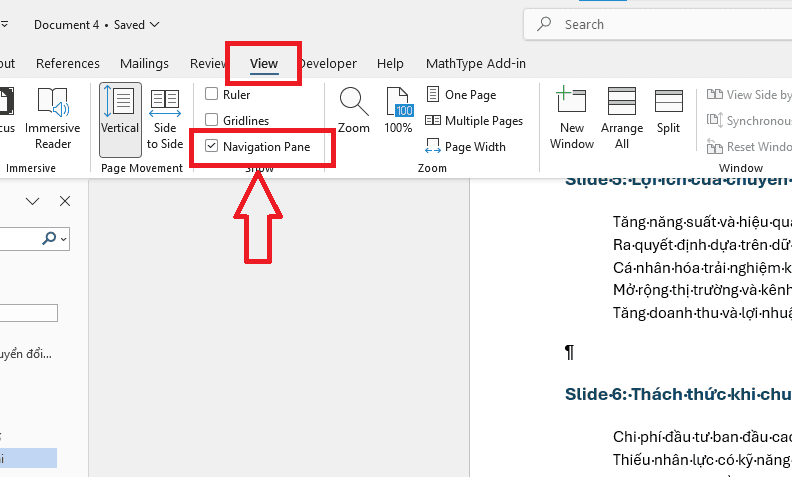This screenshot has height=495, width=792.
Task: Close the navigation pane with X
Action: click(65, 201)
